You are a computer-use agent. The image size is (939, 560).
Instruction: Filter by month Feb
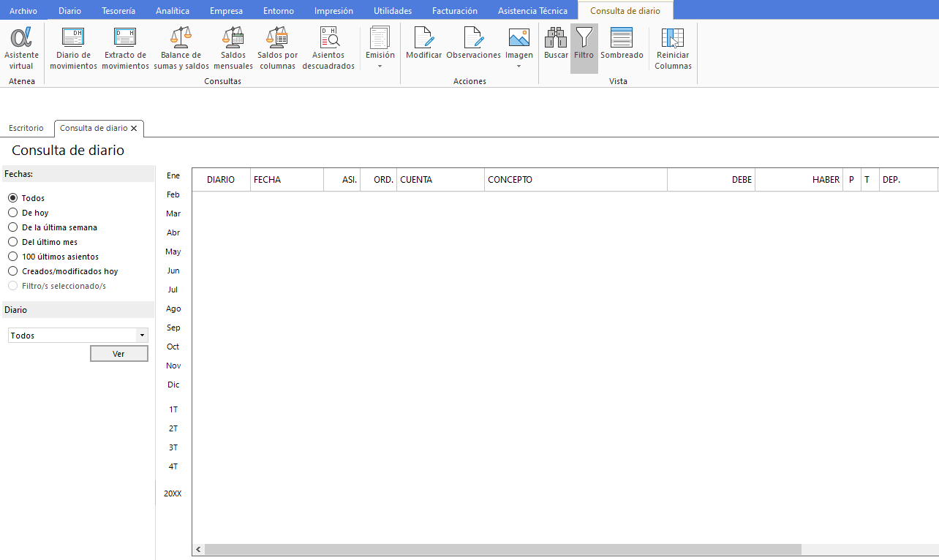coord(173,194)
